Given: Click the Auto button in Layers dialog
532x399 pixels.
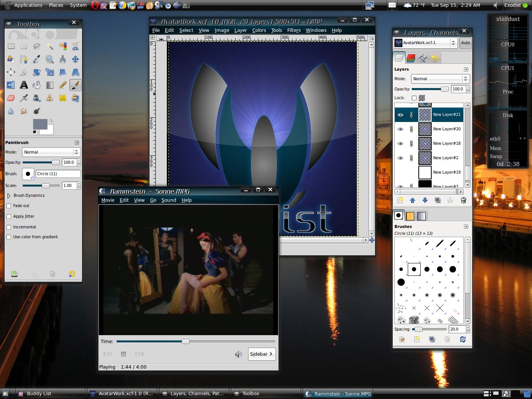Looking at the screenshot, I should click(465, 43).
